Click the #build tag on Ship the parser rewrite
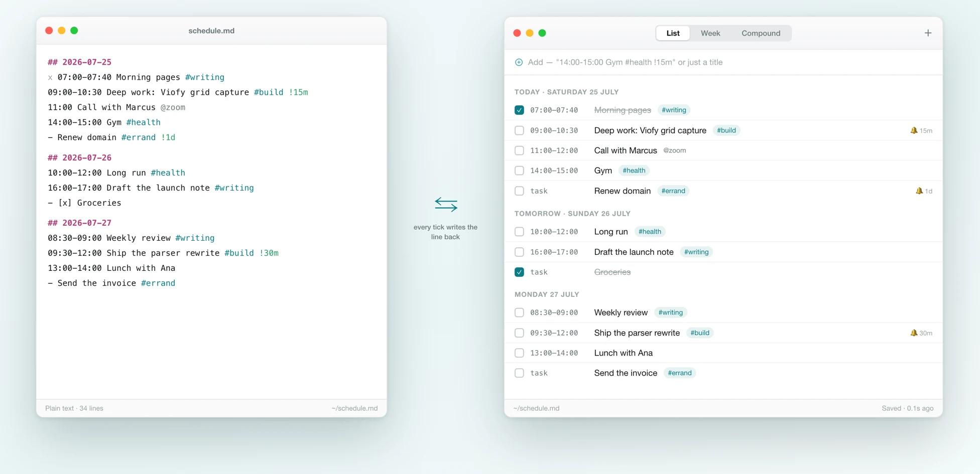 [x=700, y=333]
